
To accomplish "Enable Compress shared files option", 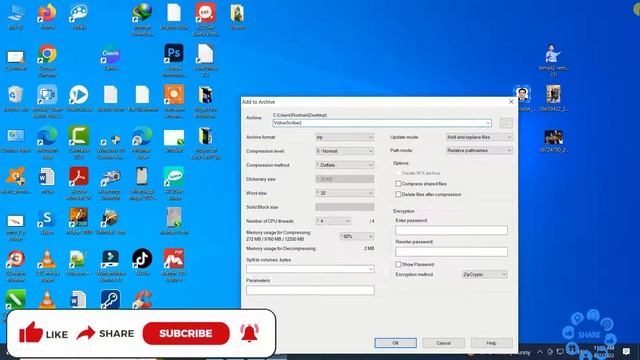I will [398, 184].
